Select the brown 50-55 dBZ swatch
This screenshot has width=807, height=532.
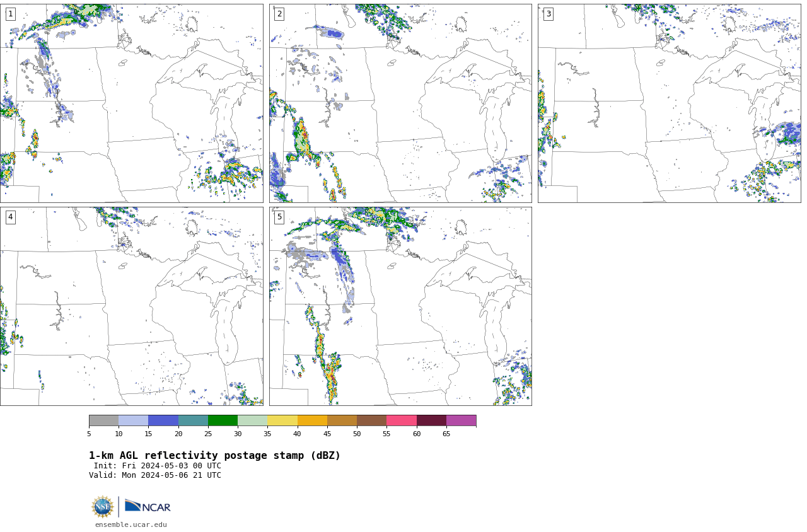click(x=371, y=420)
